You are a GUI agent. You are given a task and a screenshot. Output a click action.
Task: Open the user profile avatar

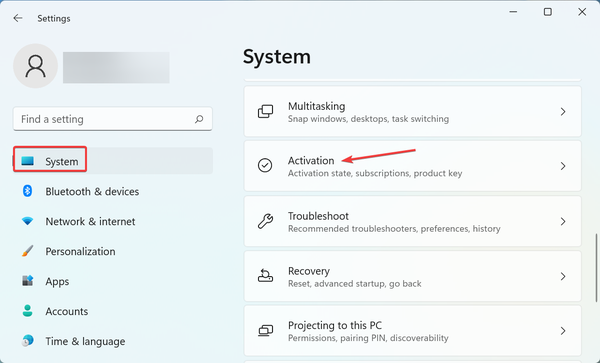[x=36, y=66]
